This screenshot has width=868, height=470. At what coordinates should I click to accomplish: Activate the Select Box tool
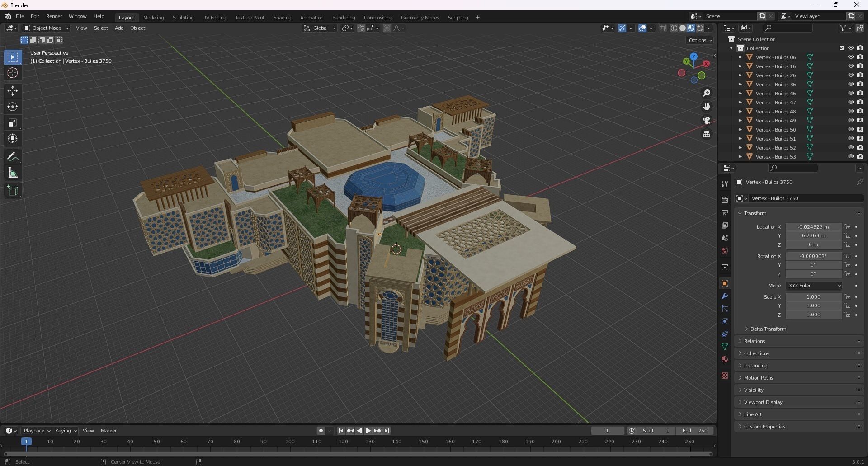[13, 57]
